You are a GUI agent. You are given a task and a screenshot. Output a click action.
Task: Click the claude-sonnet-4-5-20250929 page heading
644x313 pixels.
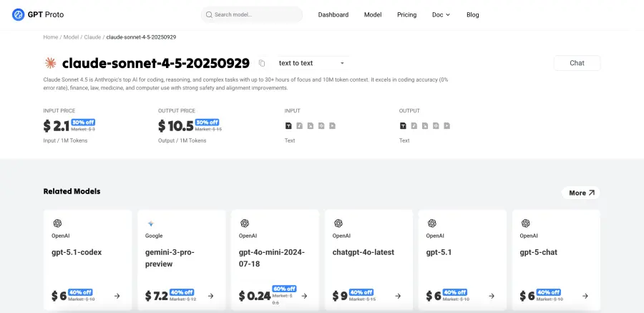point(156,63)
